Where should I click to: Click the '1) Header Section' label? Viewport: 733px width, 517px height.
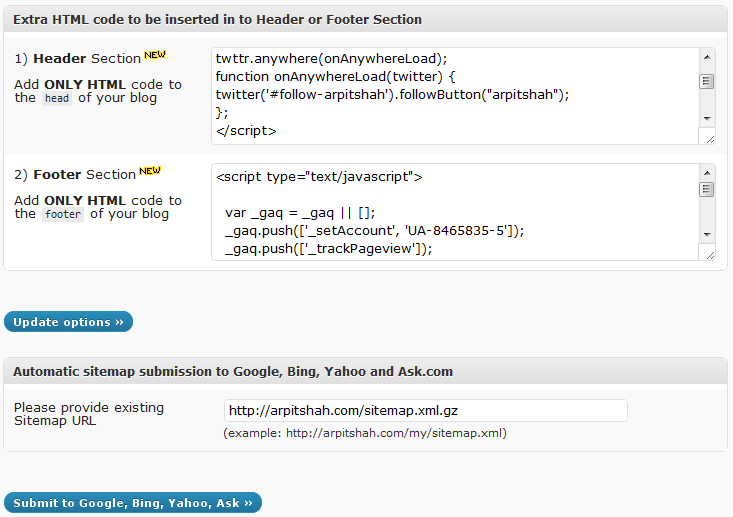(78, 58)
